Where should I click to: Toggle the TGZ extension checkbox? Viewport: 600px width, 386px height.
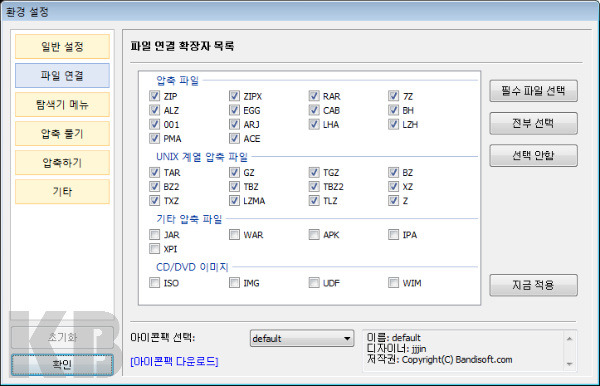314,173
